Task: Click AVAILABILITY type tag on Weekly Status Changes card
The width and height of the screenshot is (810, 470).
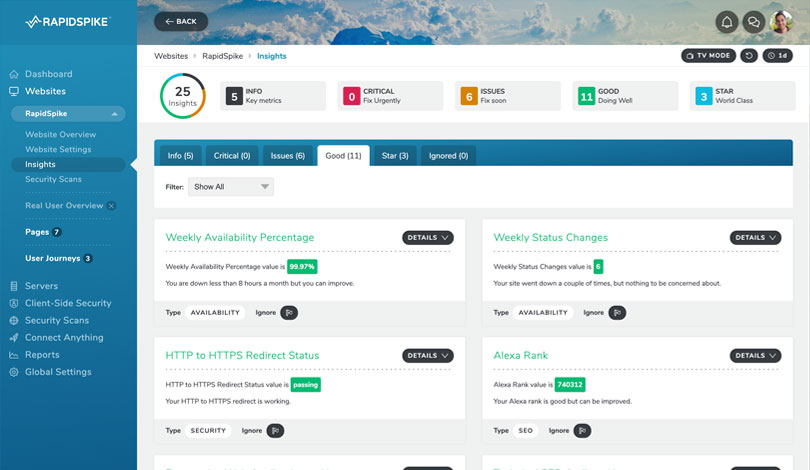Action: click(543, 312)
